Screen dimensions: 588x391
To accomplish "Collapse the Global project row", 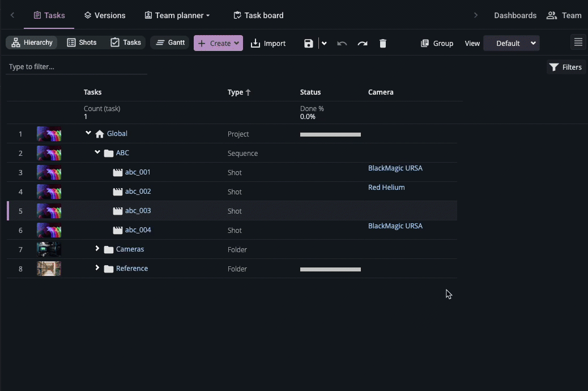I will [x=88, y=132].
